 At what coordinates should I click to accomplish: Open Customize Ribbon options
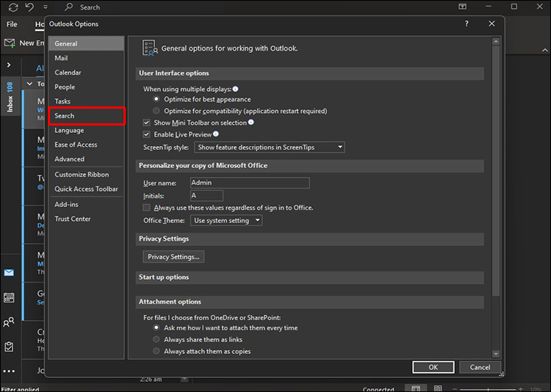coord(86,175)
